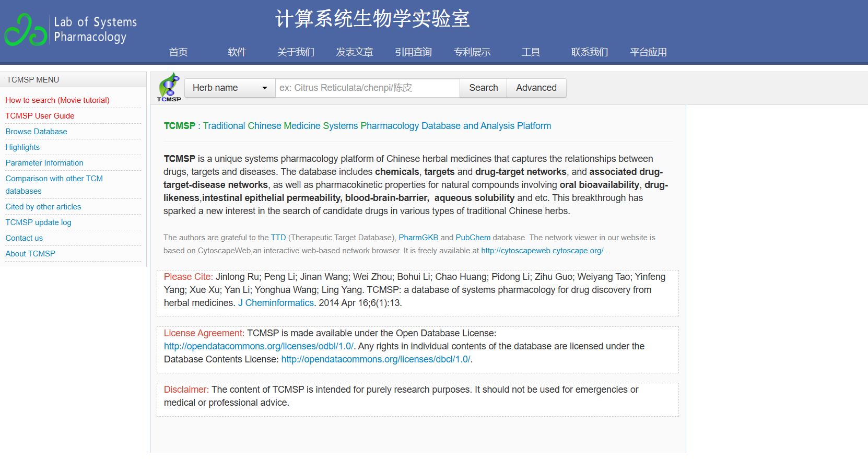Follow the PharmGKB link
Screen dimensions: 868x459
(x=418, y=238)
